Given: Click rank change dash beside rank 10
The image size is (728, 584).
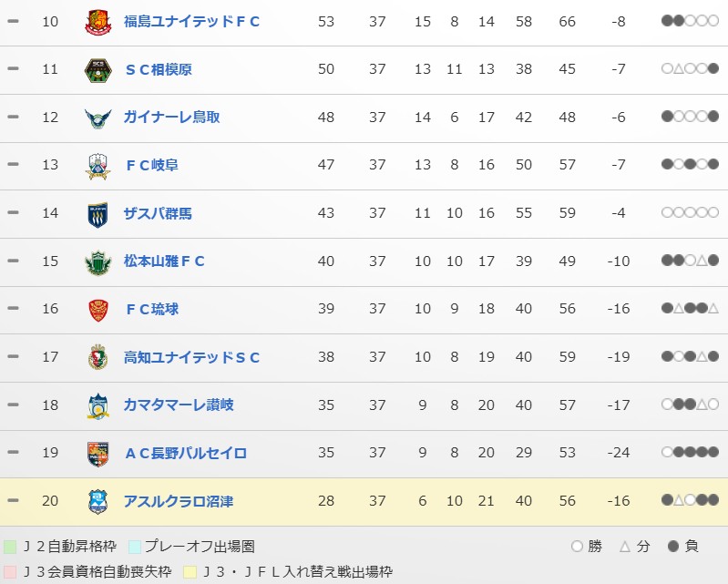Looking at the screenshot, I should tap(13, 21).
